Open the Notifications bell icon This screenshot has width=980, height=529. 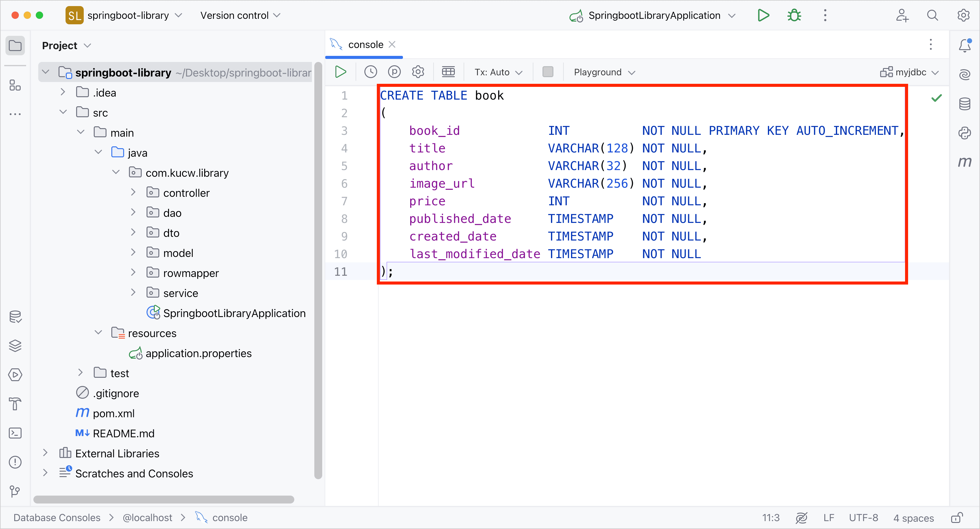tap(965, 46)
